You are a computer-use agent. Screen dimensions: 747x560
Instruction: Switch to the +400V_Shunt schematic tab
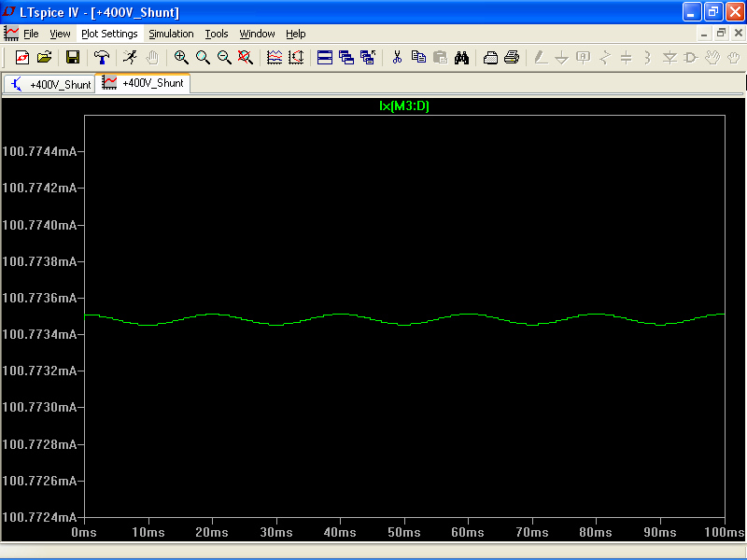point(49,85)
